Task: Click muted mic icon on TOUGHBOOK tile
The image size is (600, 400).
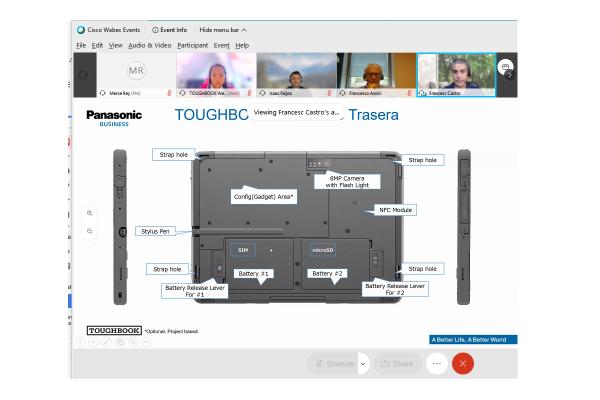Action: (x=249, y=93)
